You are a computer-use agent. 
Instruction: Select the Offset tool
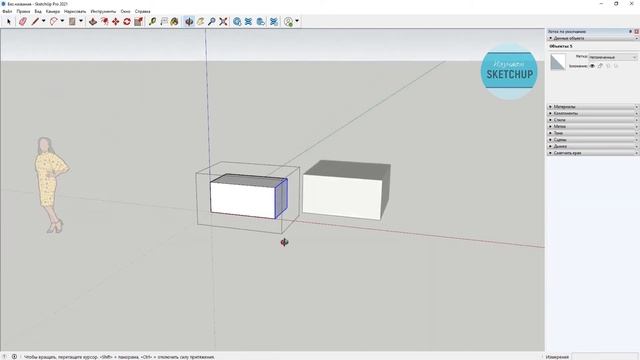[x=104, y=21]
